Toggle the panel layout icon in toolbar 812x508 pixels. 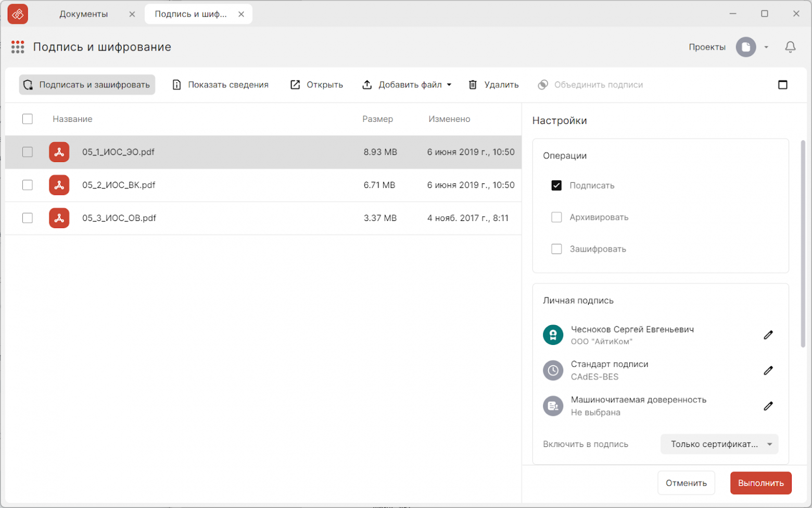(x=782, y=85)
